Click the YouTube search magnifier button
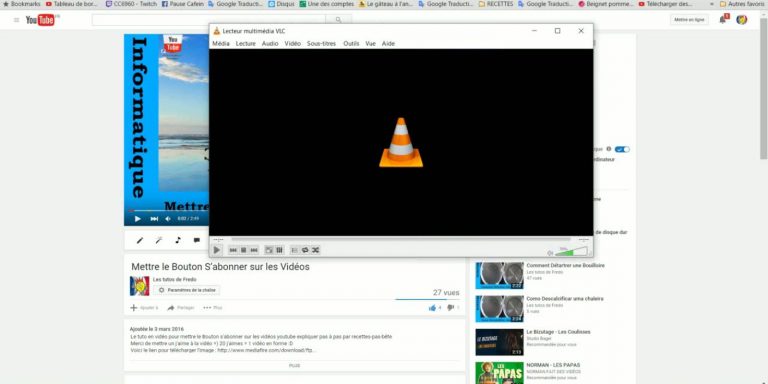Viewport: 768px width, 384px height. click(338, 20)
